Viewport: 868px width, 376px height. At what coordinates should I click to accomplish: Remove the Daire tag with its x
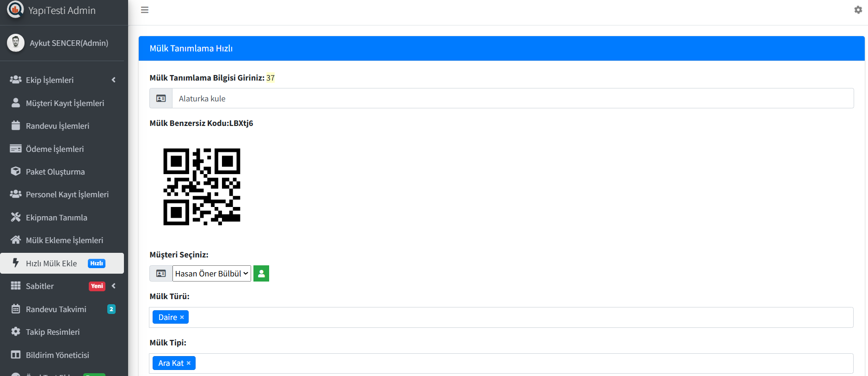(x=182, y=317)
